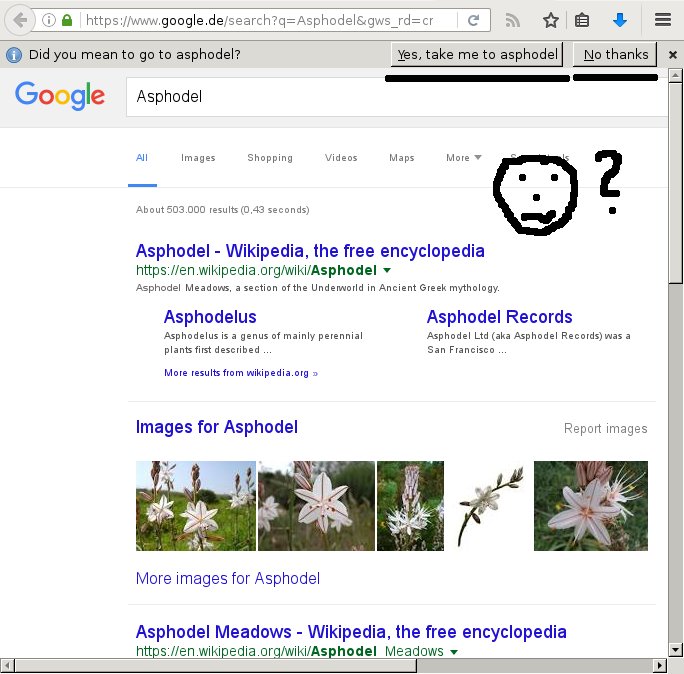This screenshot has height=674, width=684.
Task: Click the browser back arrow button
Action: click(x=20, y=20)
